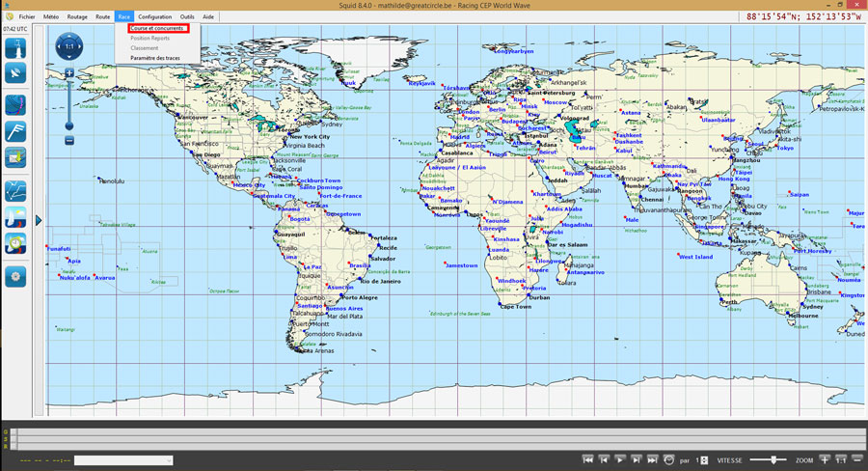Click the routing chart icon in sidebar
This screenshot has height=471, width=868.
point(15,190)
